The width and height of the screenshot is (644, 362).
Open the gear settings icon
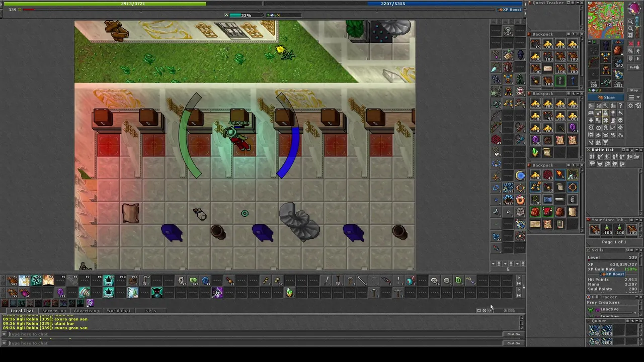[630, 106]
